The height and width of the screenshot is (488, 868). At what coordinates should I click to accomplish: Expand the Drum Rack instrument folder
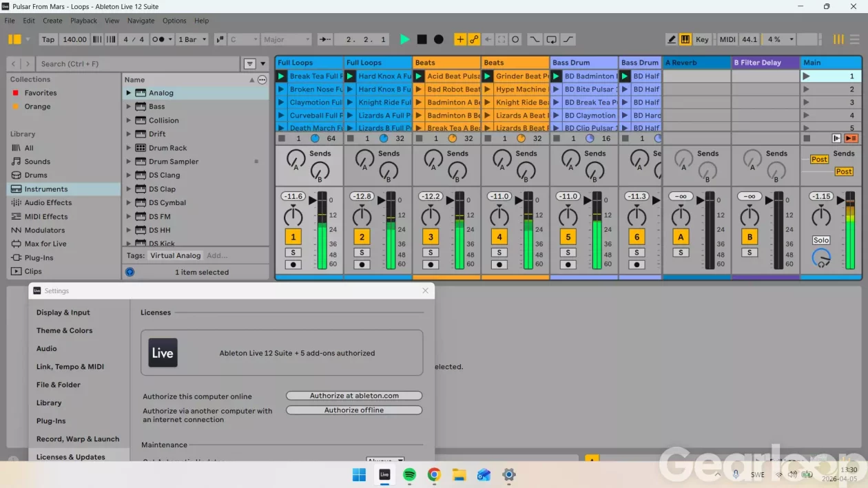[x=128, y=148]
